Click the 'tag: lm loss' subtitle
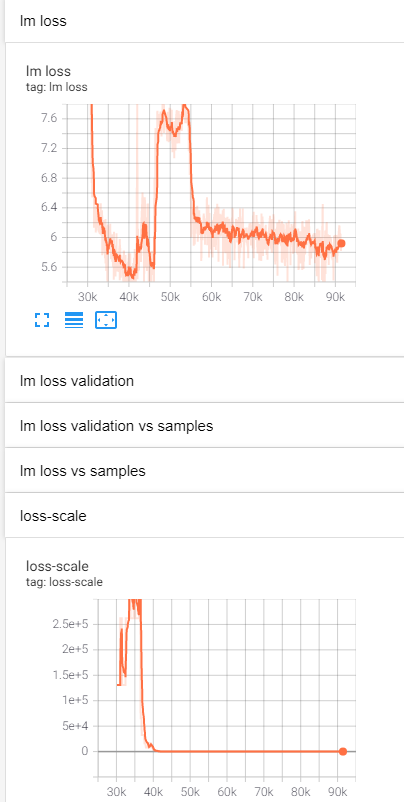 pyautogui.click(x=56, y=87)
